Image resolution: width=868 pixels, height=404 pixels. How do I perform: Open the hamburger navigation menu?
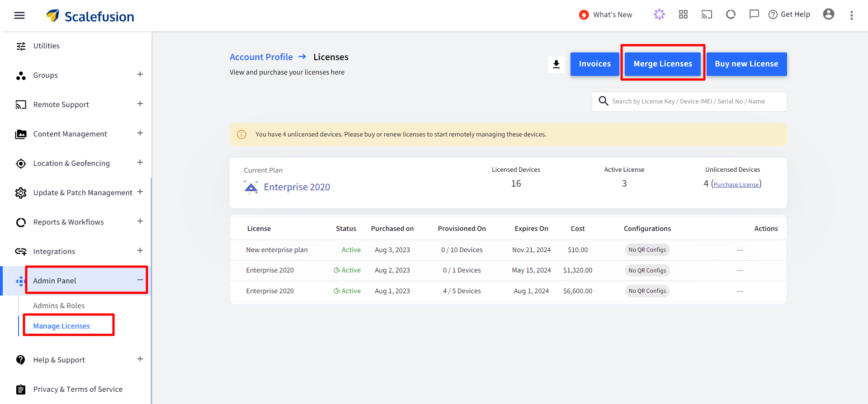pos(19,15)
